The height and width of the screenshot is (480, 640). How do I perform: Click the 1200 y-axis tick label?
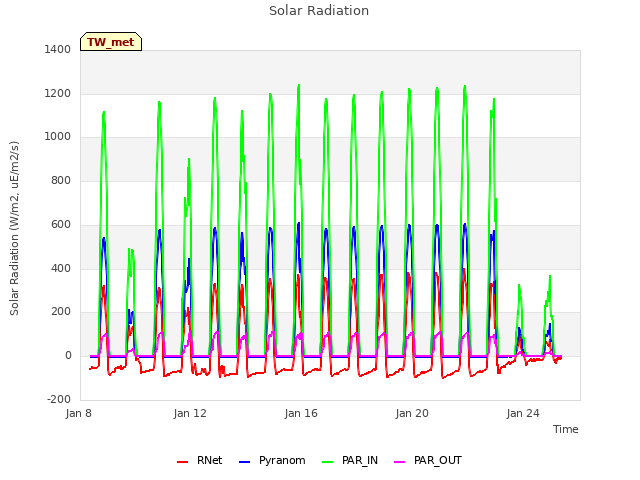[x=58, y=93]
